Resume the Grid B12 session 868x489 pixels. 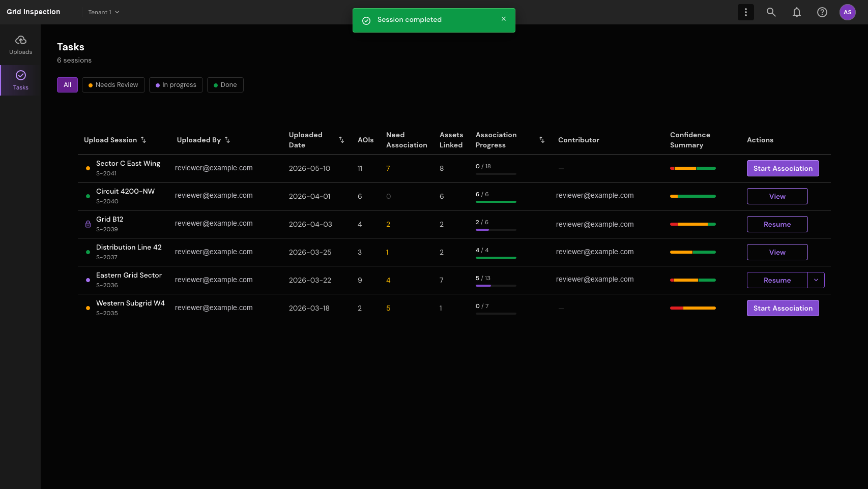(x=777, y=224)
